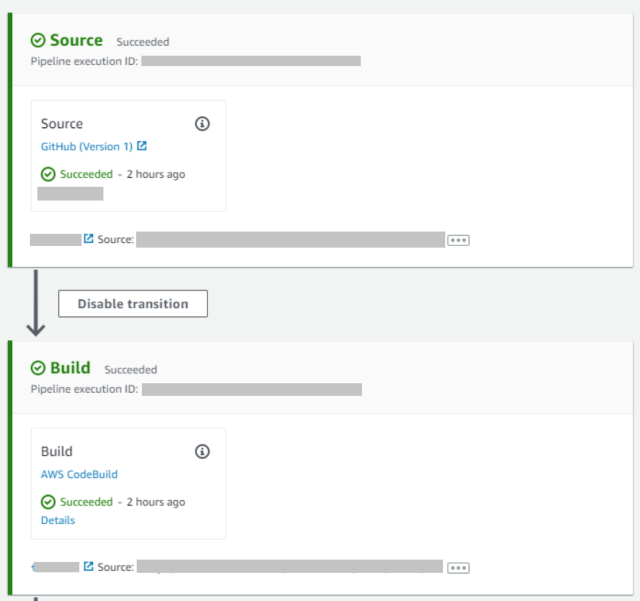Click external link icon in Build stage footer
640x601 pixels.
tap(89, 567)
